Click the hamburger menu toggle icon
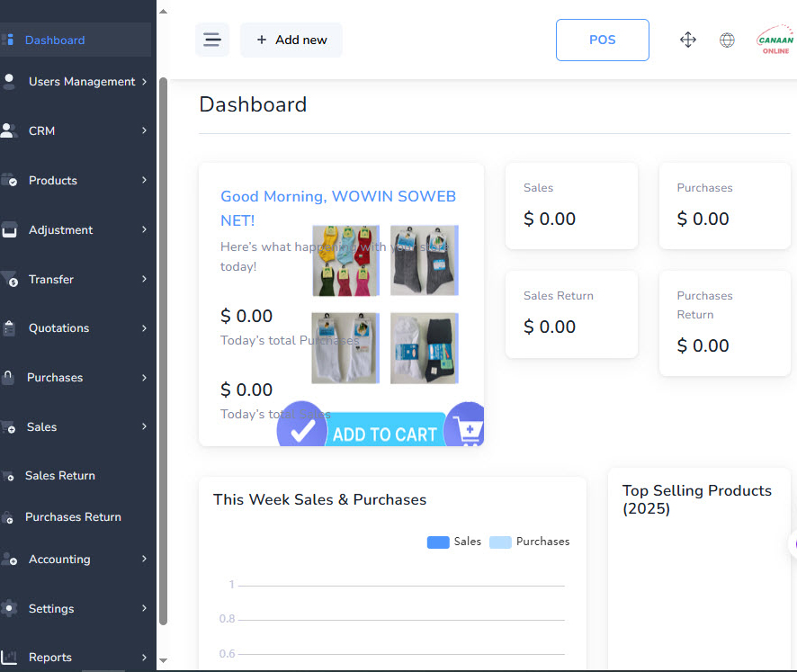This screenshot has height=672, width=797. pyautogui.click(x=212, y=40)
